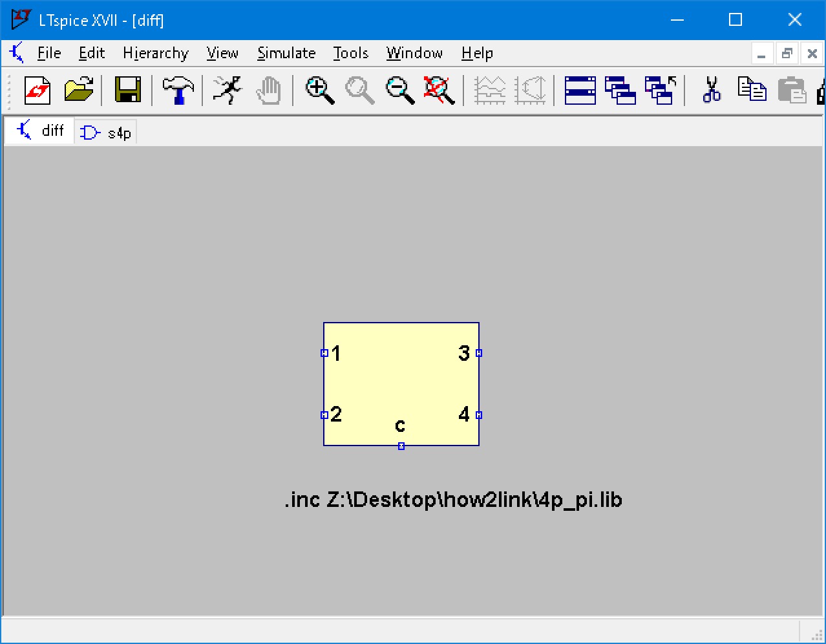Open the Edit menu
This screenshot has width=826, height=644.
[92, 53]
